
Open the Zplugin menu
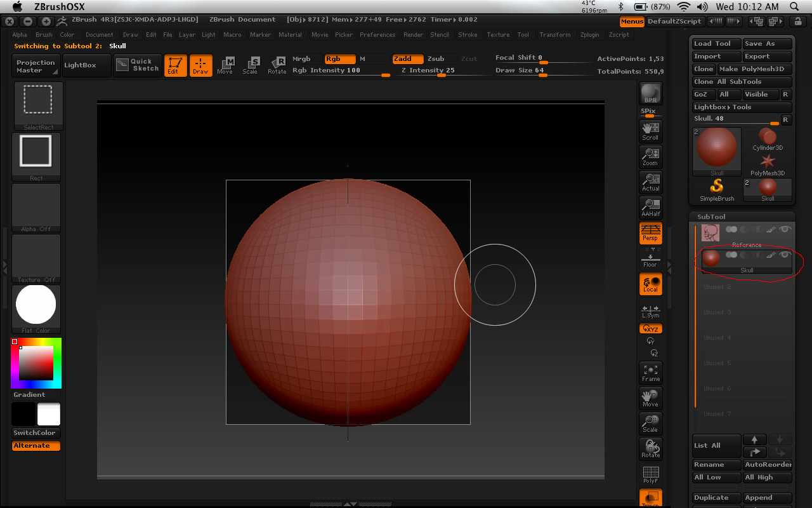pyautogui.click(x=590, y=35)
